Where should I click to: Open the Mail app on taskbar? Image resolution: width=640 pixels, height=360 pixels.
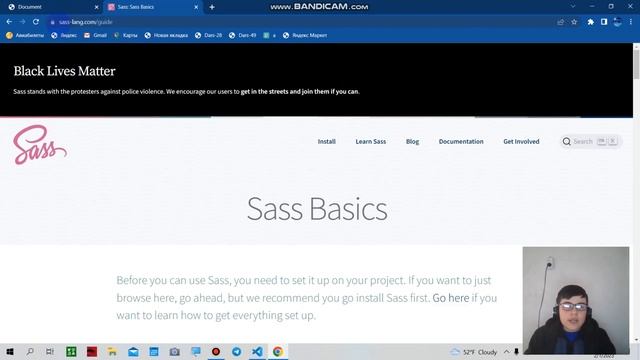tap(133, 351)
